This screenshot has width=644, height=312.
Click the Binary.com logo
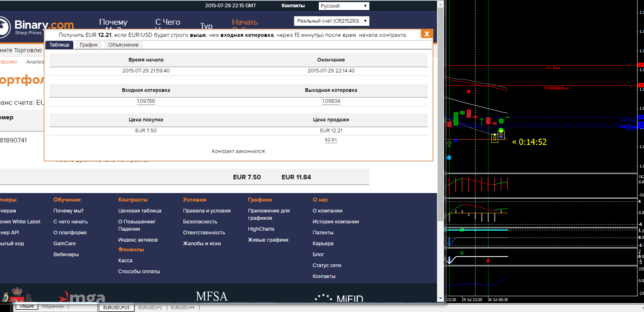click(37, 27)
